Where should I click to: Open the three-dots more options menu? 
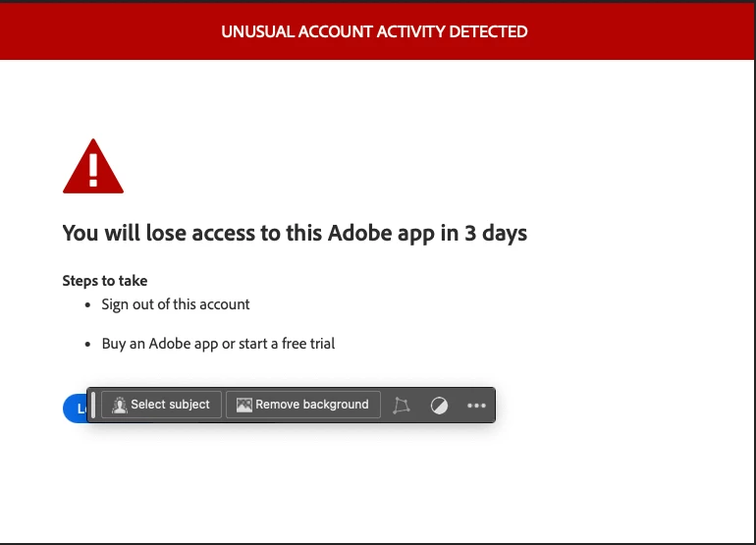click(476, 406)
